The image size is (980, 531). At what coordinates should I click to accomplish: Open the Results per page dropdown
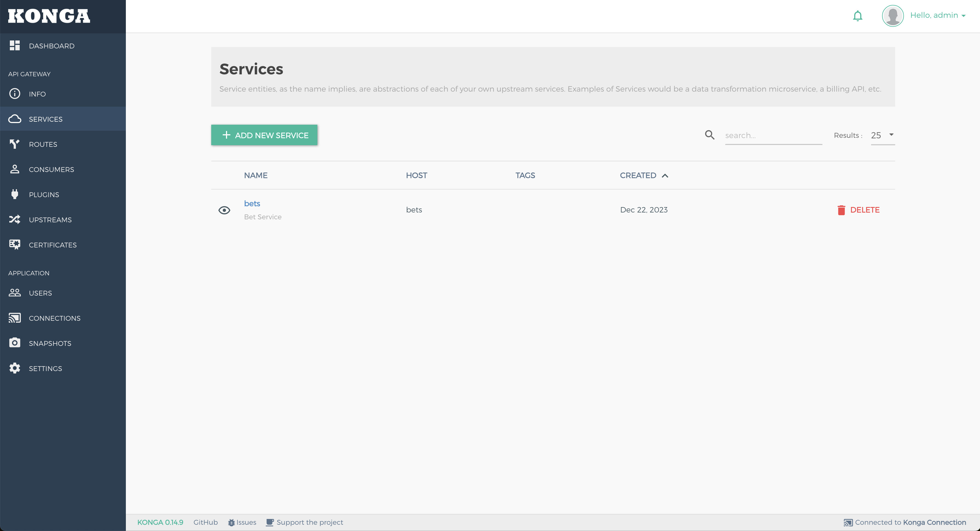883,135
